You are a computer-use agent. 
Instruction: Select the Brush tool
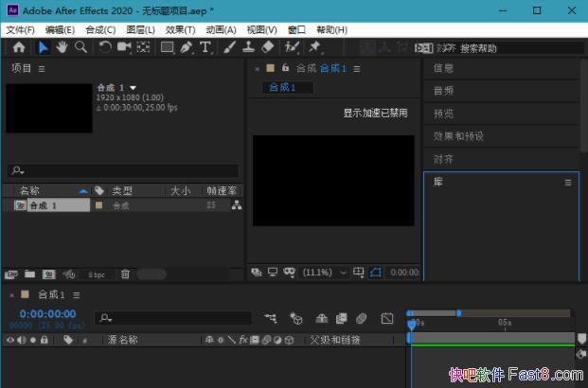pyautogui.click(x=229, y=47)
